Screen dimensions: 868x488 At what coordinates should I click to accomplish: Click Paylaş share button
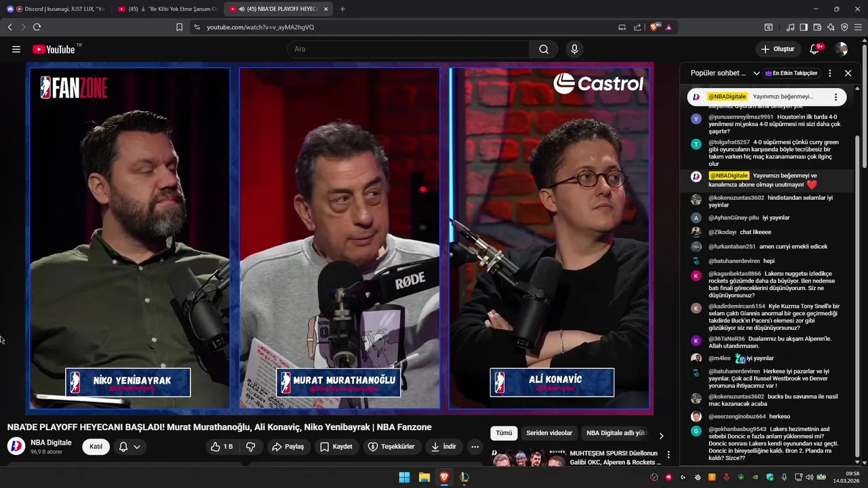(x=288, y=447)
